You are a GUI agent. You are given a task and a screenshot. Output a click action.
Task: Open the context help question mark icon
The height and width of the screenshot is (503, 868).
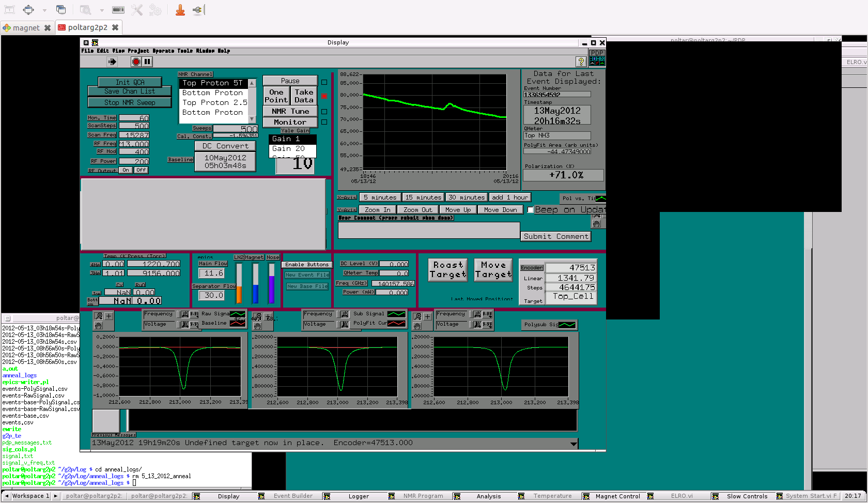point(581,62)
